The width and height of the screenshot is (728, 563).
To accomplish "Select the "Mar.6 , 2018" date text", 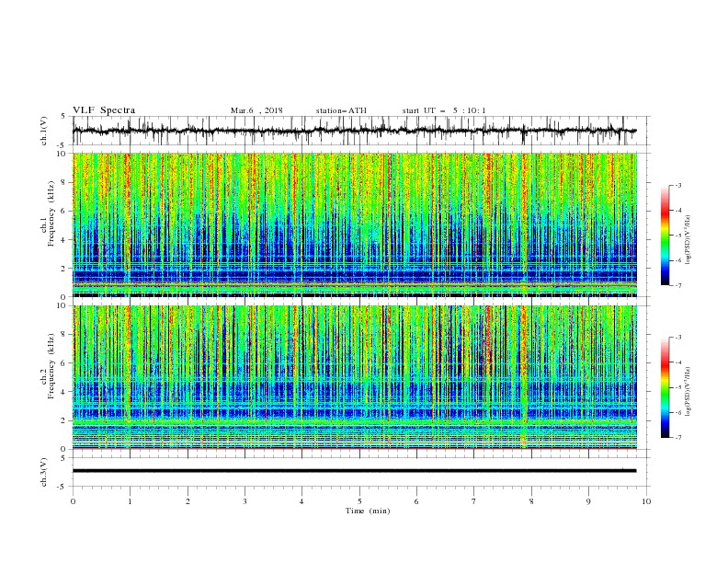I will tap(256, 110).
